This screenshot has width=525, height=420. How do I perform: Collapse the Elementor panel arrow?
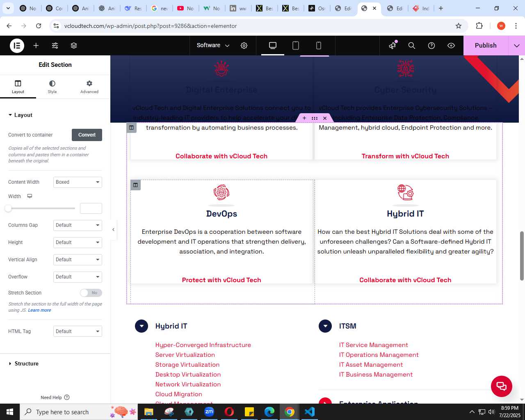pos(114,230)
